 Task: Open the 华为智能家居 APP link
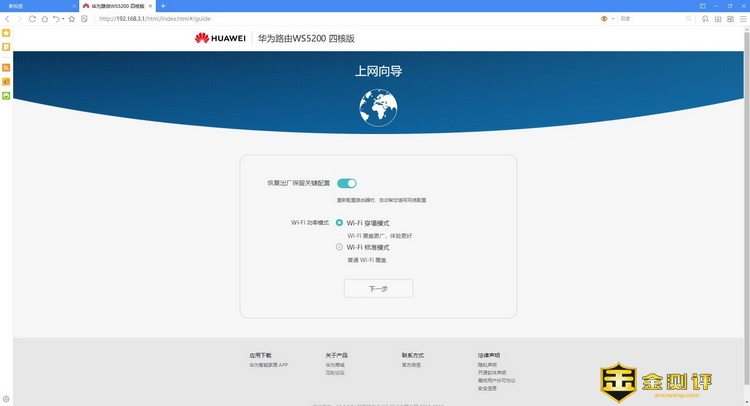point(268,365)
